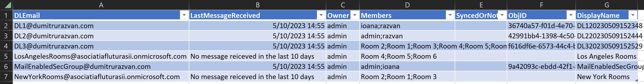This screenshot has width=644, height=84.
Task: Open the DLEmail column filter dropdown
Action: [x=184, y=15]
